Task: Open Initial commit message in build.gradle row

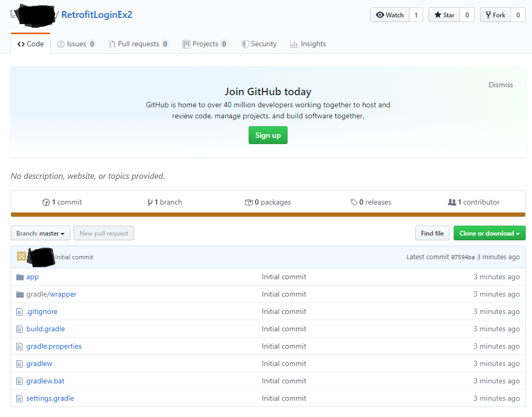Action: (284, 329)
